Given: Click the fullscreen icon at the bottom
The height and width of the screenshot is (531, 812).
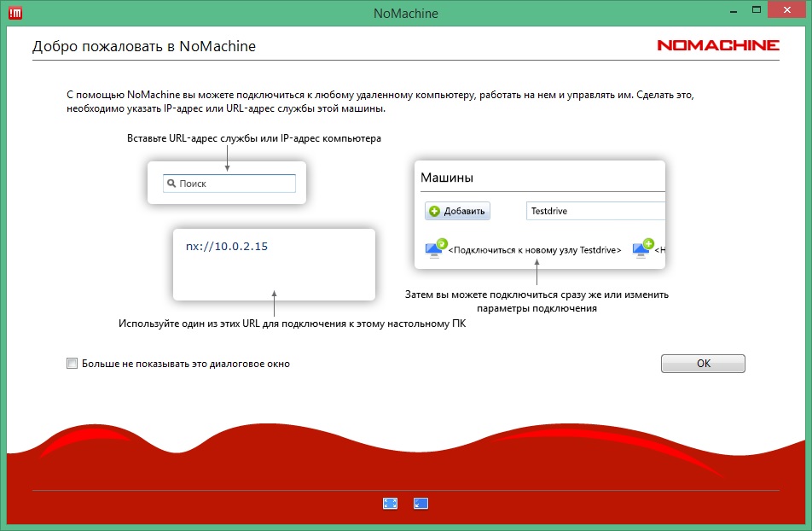Looking at the screenshot, I should coord(390,504).
